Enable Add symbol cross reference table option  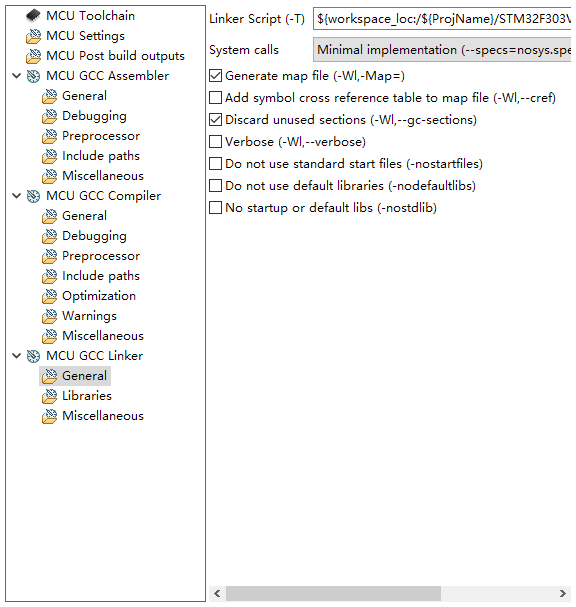click(216, 98)
